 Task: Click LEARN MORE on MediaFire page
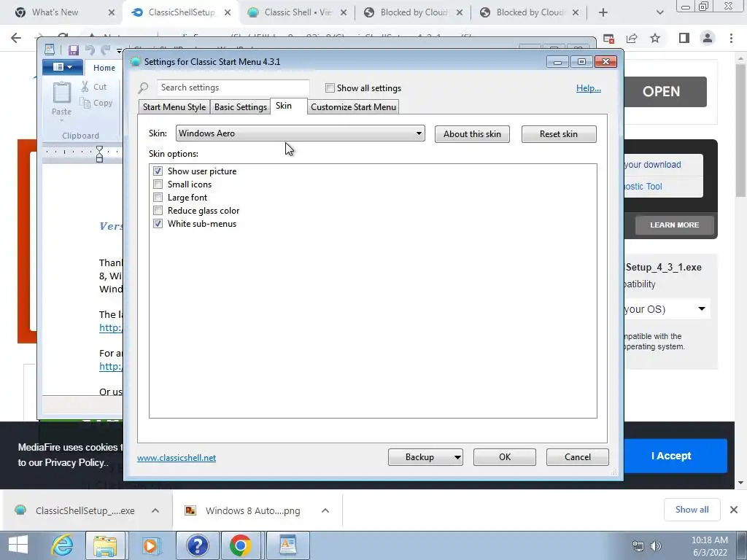click(675, 225)
